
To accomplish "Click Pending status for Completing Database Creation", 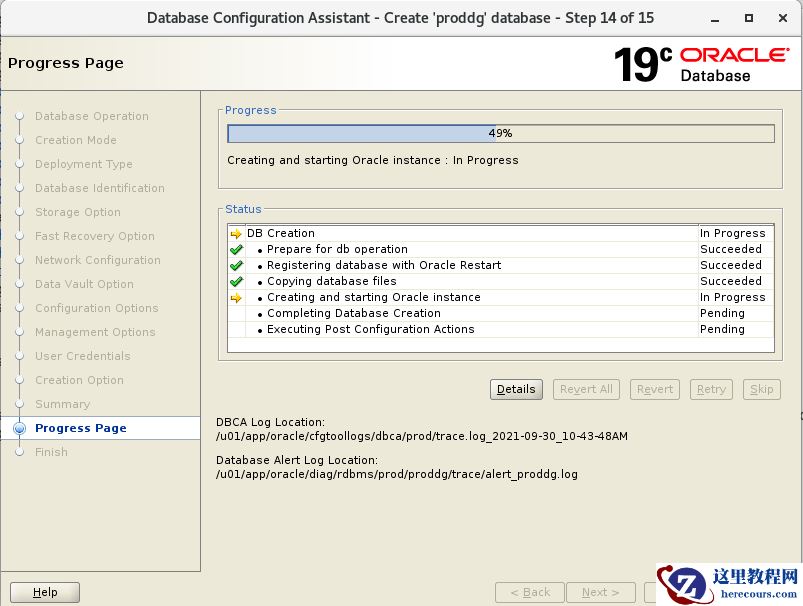I will 722,314.
